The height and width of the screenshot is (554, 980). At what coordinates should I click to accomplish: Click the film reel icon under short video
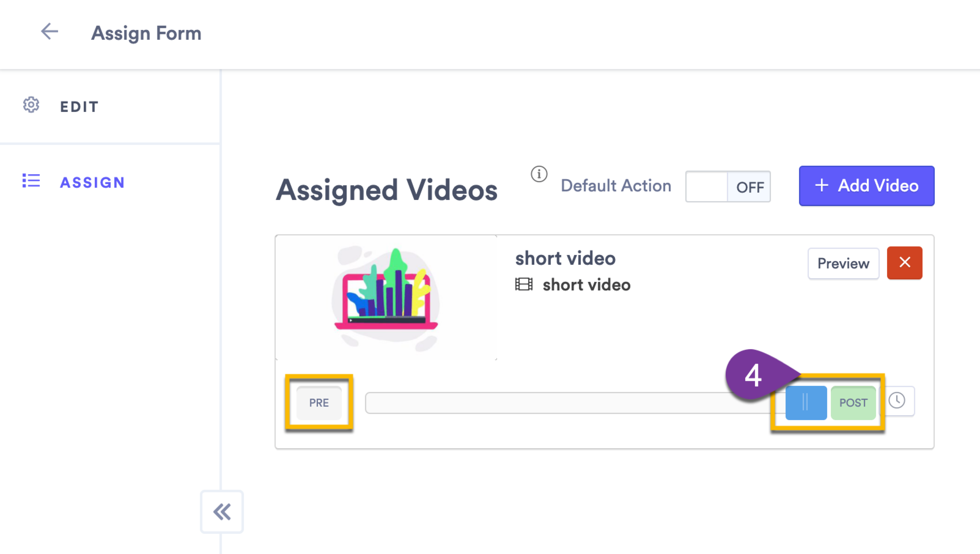pos(524,284)
